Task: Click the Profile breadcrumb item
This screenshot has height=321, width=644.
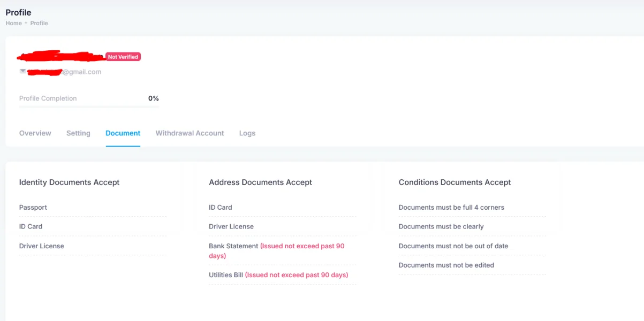Action: tap(39, 23)
